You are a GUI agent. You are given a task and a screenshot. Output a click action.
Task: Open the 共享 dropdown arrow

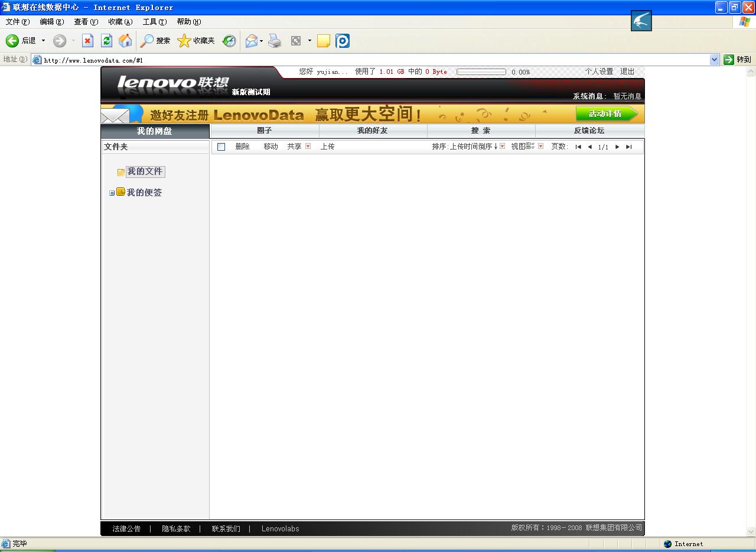click(308, 146)
